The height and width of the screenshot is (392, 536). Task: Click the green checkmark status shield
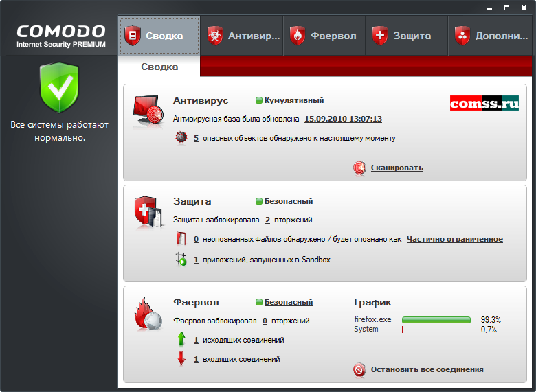[60, 87]
